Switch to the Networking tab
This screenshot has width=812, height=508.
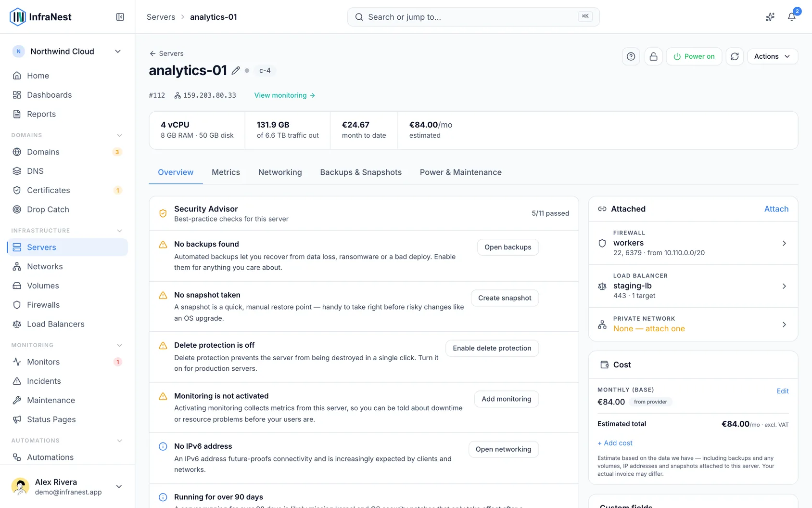tap(280, 172)
